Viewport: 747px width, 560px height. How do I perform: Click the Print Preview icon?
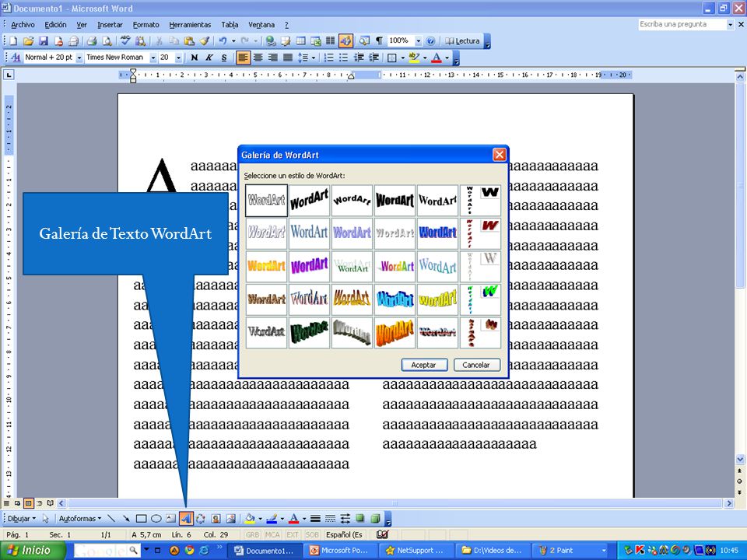107,41
